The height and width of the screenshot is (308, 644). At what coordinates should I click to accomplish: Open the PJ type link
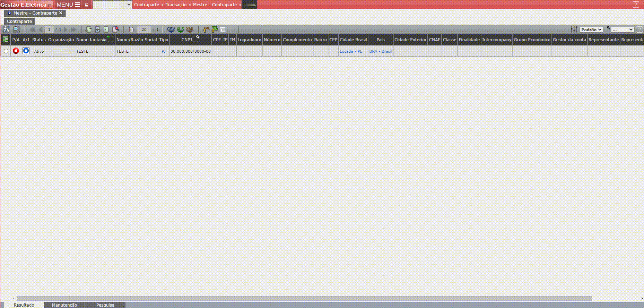[164, 51]
